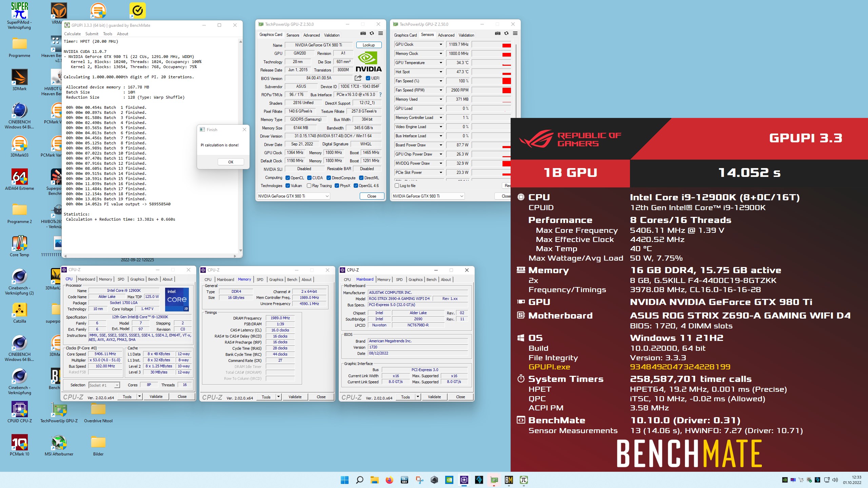868x488 pixels.
Task: Expand Board Power Draw sensor dropdown
Action: tap(441, 145)
